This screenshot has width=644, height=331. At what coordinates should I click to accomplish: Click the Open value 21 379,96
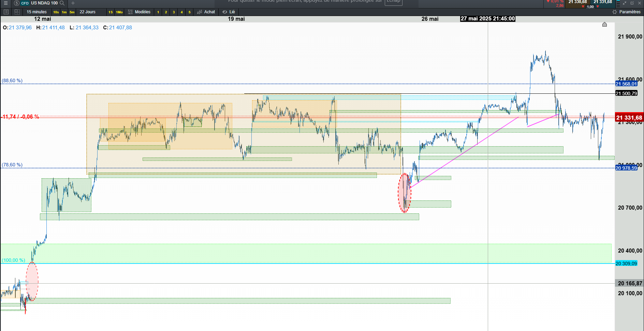(x=20, y=28)
